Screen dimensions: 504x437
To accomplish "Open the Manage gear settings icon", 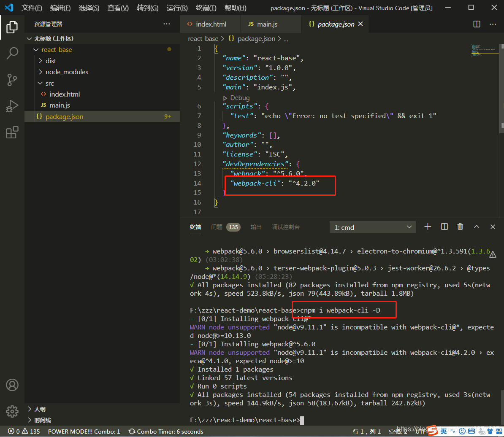I will pyautogui.click(x=12, y=411).
